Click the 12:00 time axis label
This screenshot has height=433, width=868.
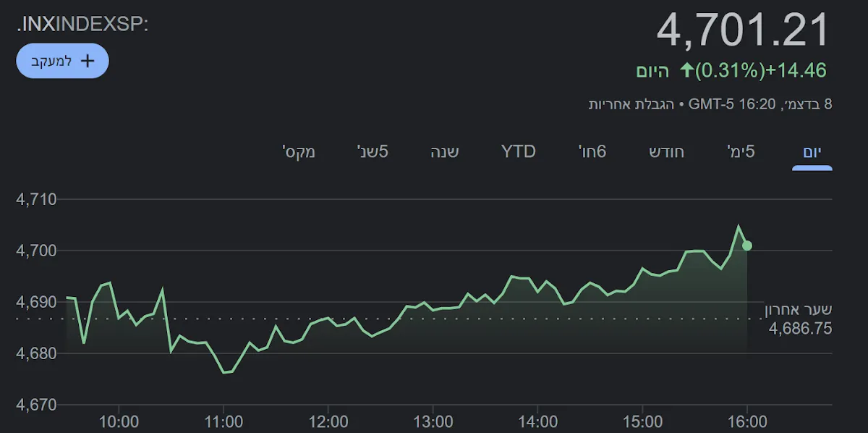tap(328, 421)
